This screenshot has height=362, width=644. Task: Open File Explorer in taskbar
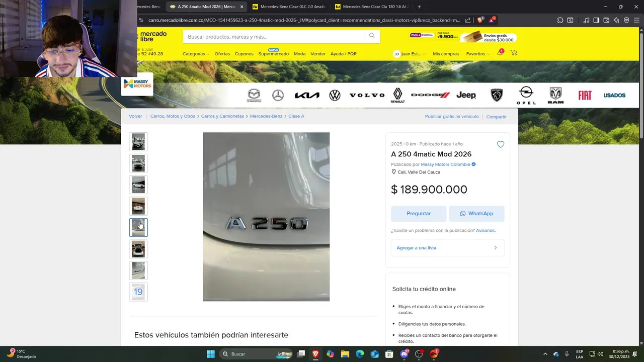click(345, 354)
